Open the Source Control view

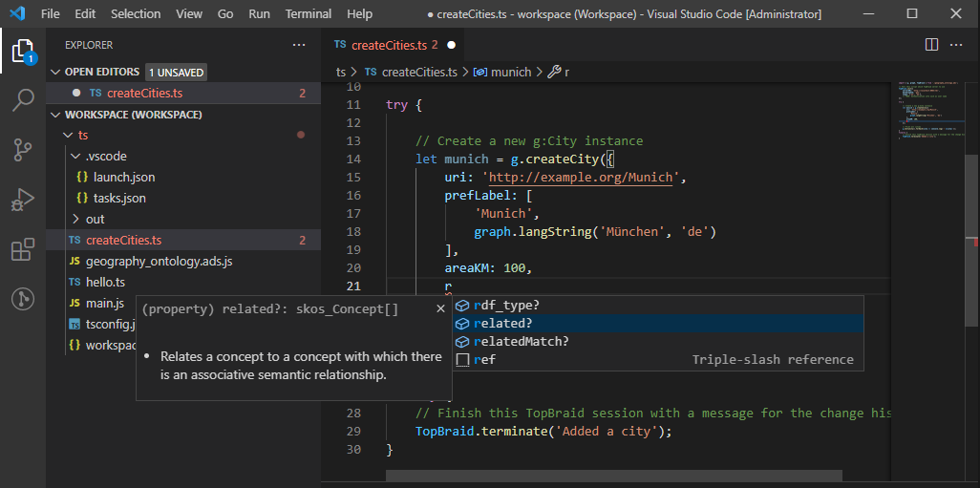tap(23, 150)
